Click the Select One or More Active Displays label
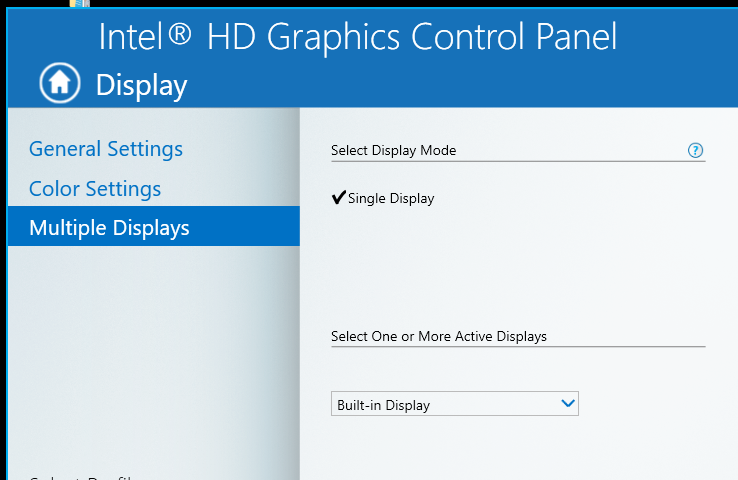Image resolution: width=738 pixels, height=480 pixels. tap(439, 336)
